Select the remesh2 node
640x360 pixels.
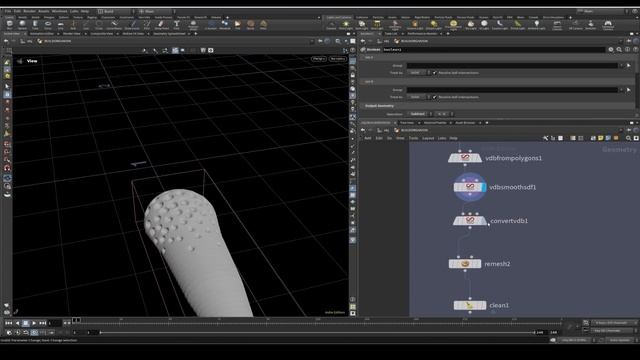(x=465, y=264)
